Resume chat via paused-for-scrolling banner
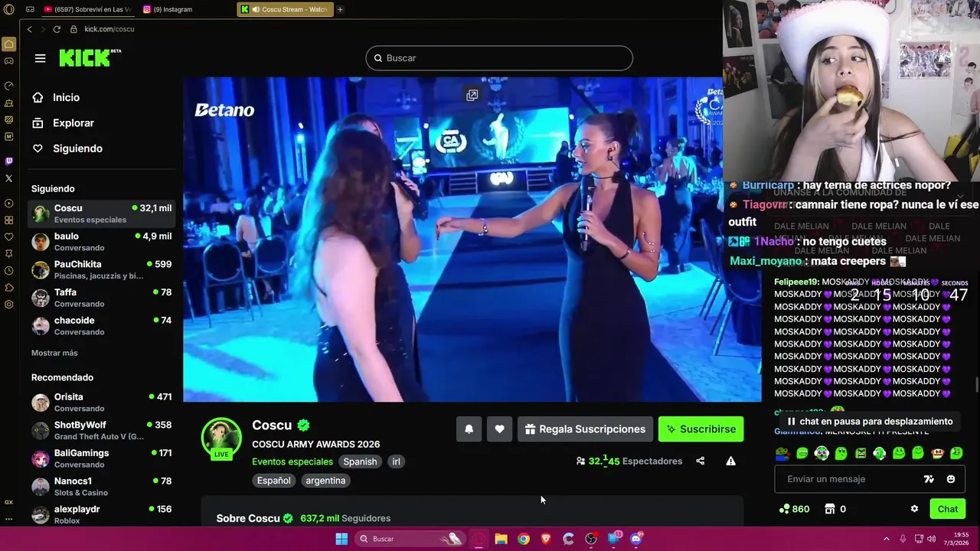The height and width of the screenshot is (551, 980). pyautogui.click(x=869, y=422)
